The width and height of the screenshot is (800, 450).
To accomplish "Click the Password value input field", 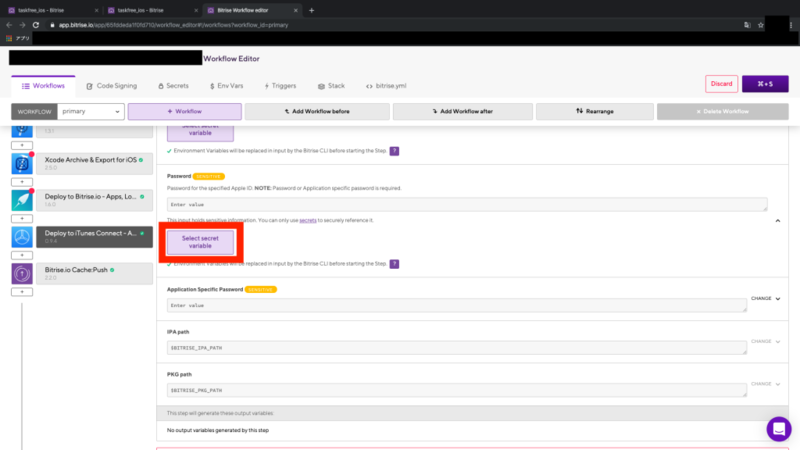I will (x=467, y=205).
